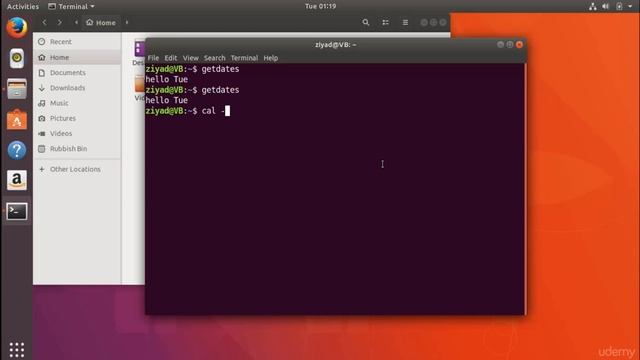This screenshot has height=360, width=640.
Task: Open the volume indicator
Action: click(606, 7)
